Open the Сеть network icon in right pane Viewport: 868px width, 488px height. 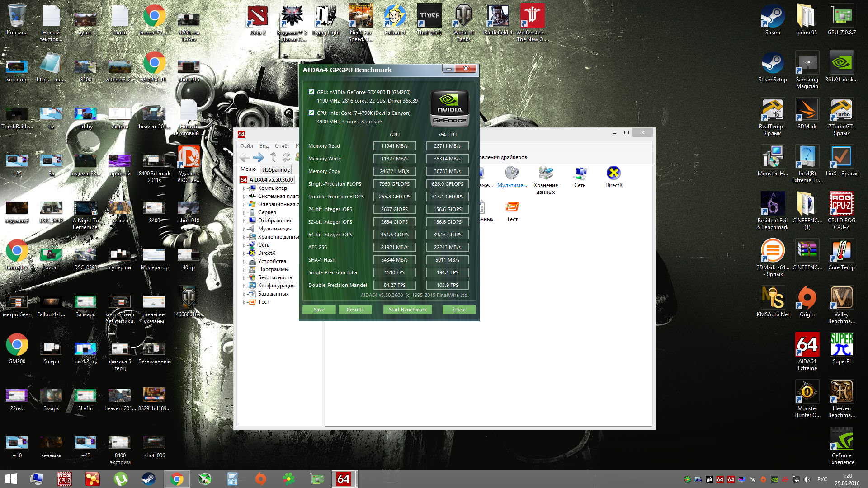click(580, 174)
